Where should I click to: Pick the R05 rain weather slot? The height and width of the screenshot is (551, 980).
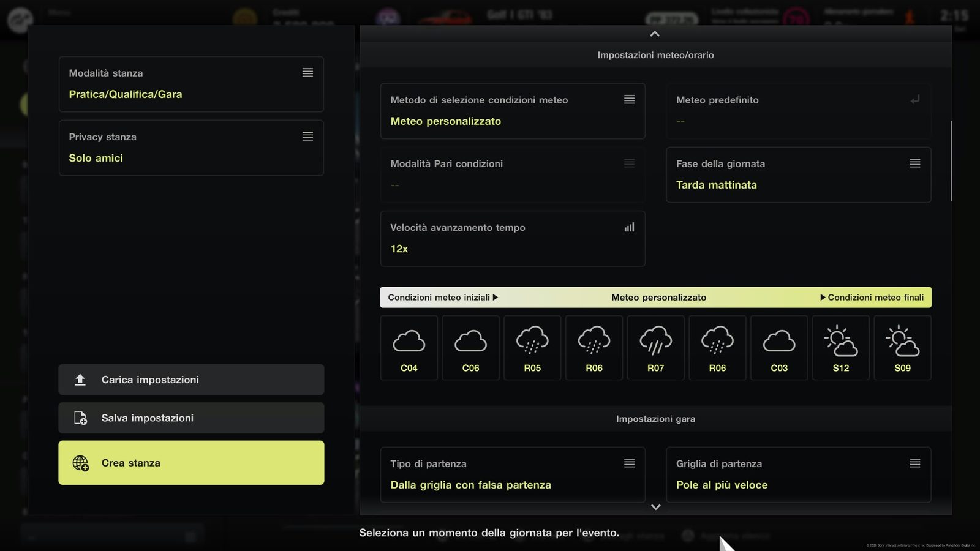click(532, 348)
